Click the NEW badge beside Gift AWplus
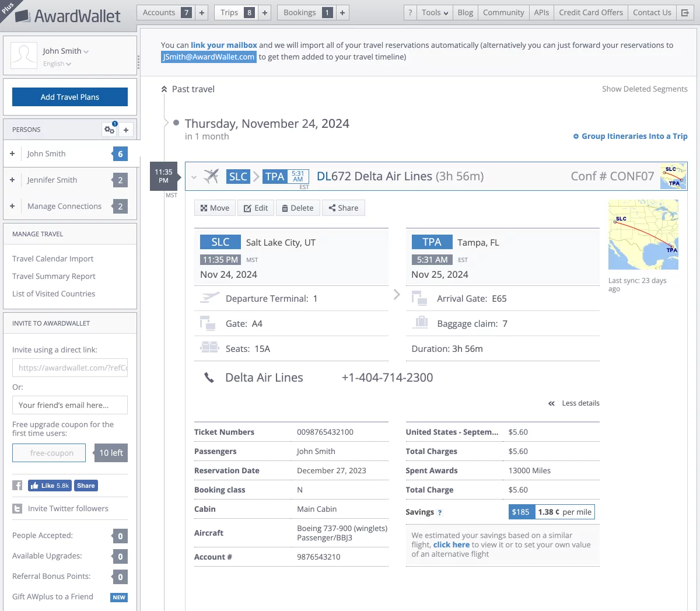Image resolution: width=700 pixels, height=611 pixels. pyautogui.click(x=119, y=597)
